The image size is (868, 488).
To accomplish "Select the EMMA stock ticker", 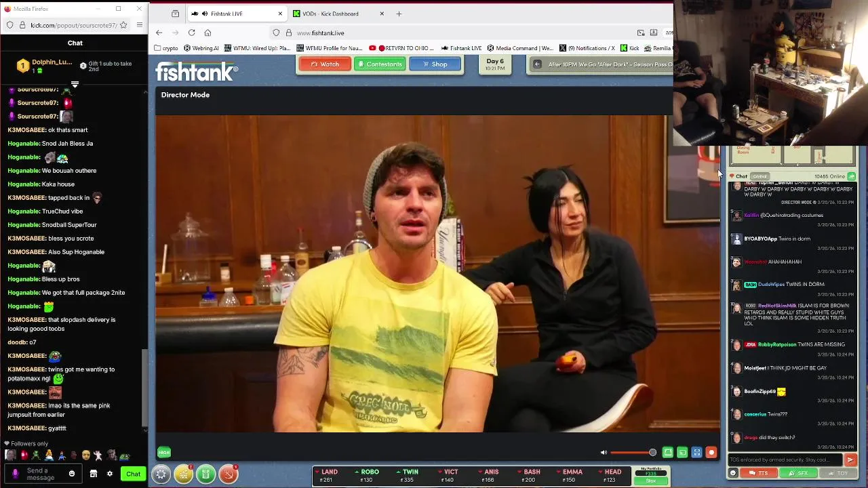I will point(569,476).
